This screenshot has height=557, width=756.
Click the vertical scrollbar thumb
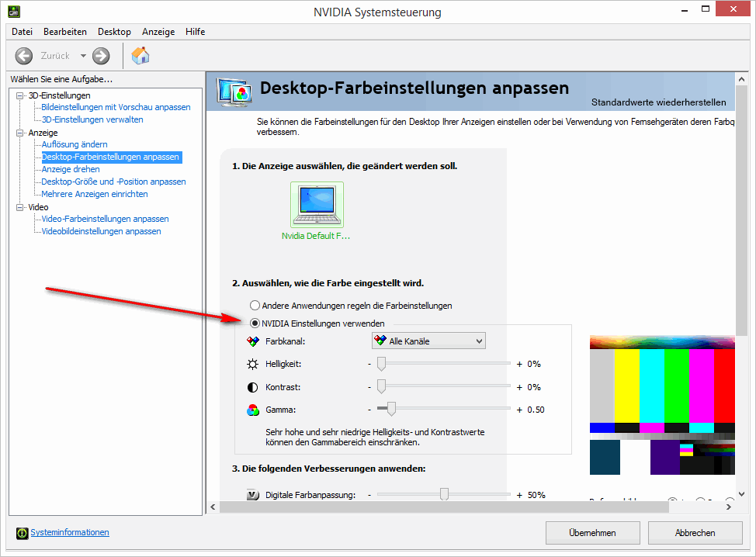tap(741, 211)
